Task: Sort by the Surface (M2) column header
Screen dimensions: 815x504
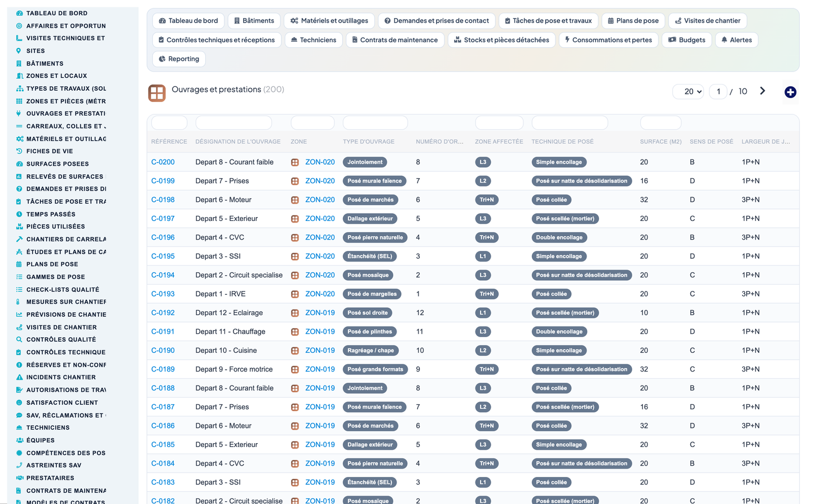Action: (x=660, y=142)
